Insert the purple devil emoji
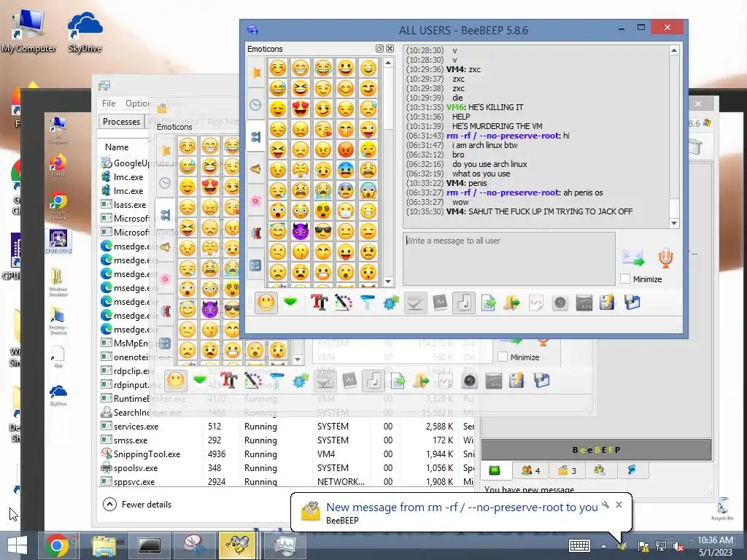The height and width of the screenshot is (560, 747). [300, 231]
